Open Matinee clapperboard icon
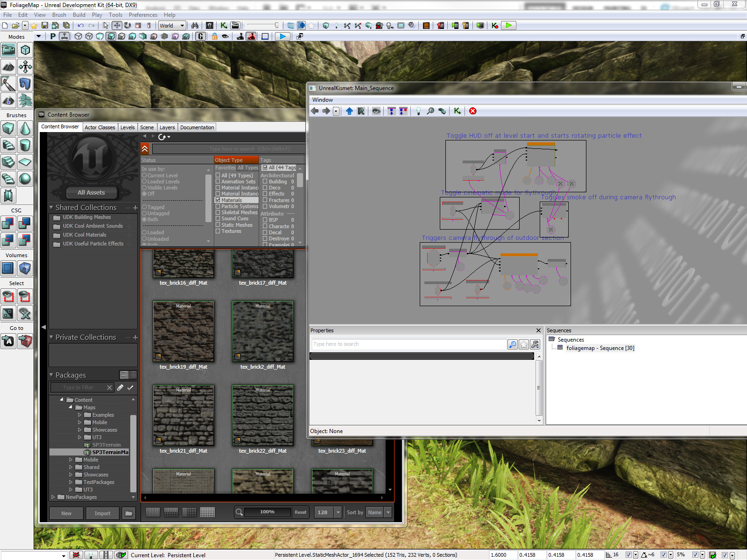The height and width of the screenshot is (560, 747). click(x=235, y=26)
